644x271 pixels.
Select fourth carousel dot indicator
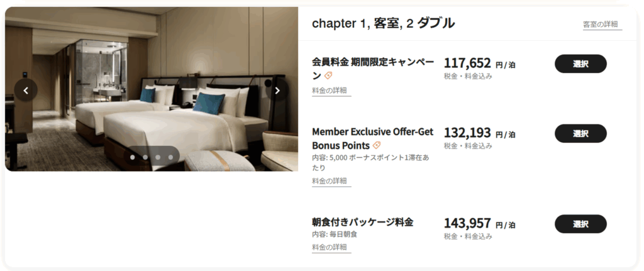[170, 157]
